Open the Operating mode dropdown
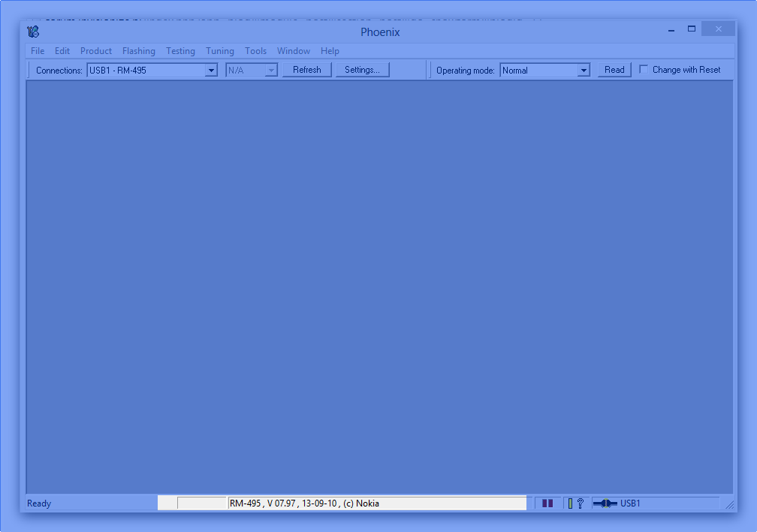The image size is (757, 532). click(584, 71)
